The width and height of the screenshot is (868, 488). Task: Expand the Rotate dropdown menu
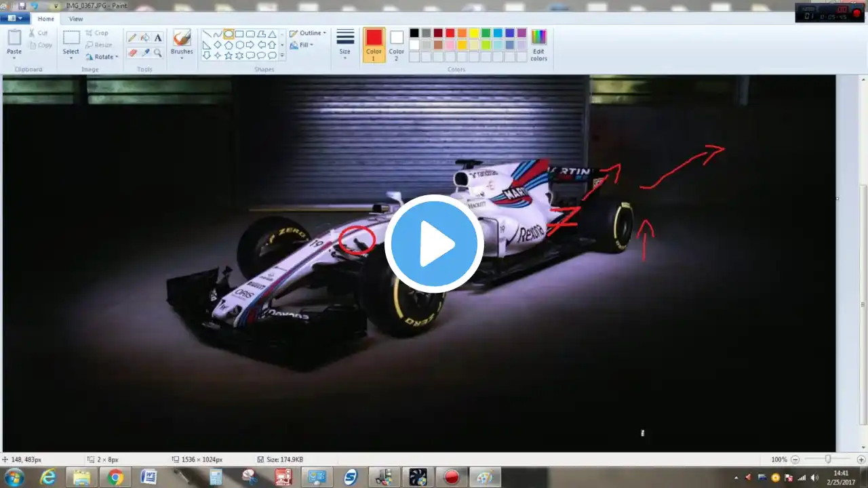(x=102, y=57)
